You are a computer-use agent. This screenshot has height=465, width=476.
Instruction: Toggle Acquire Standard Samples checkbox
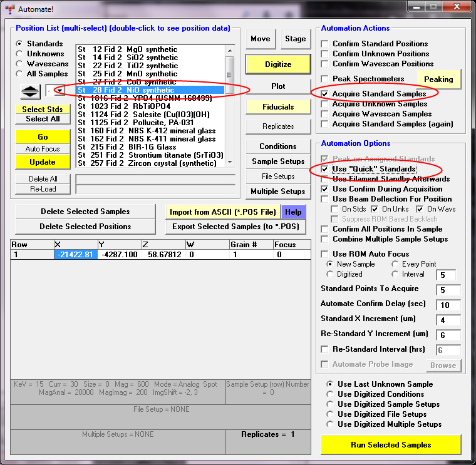[x=324, y=94]
